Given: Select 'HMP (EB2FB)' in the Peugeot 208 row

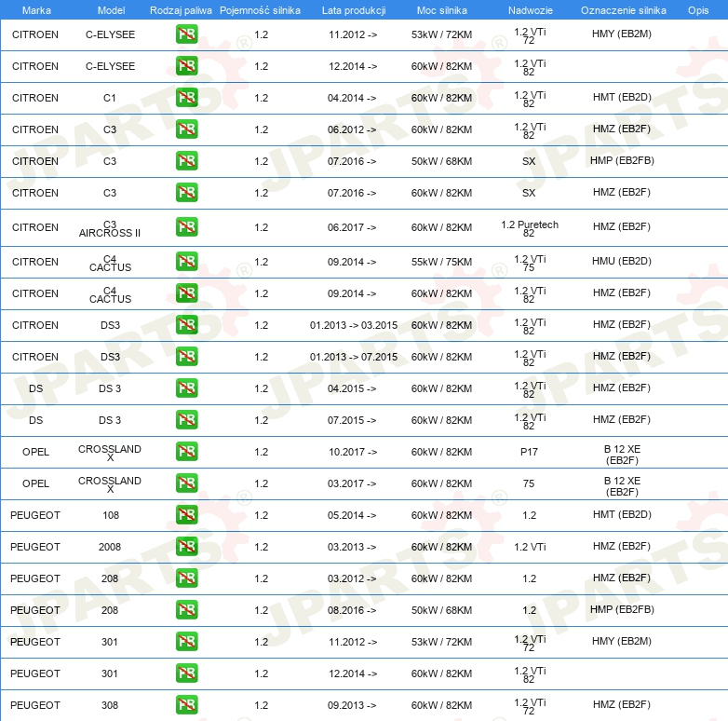Looking at the screenshot, I should pyautogui.click(x=622, y=609).
